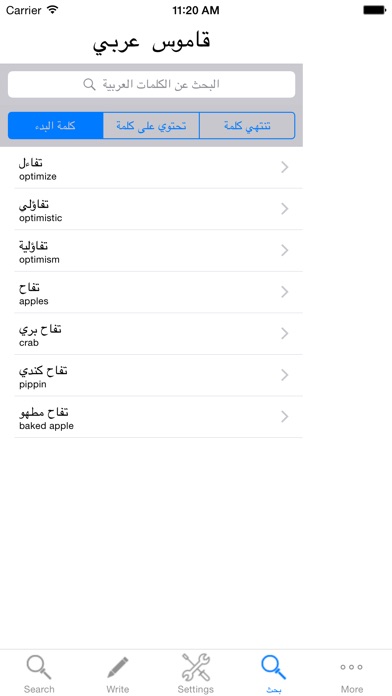
Task: Select the كلمة البدء segment
Action: tap(55, 126)
